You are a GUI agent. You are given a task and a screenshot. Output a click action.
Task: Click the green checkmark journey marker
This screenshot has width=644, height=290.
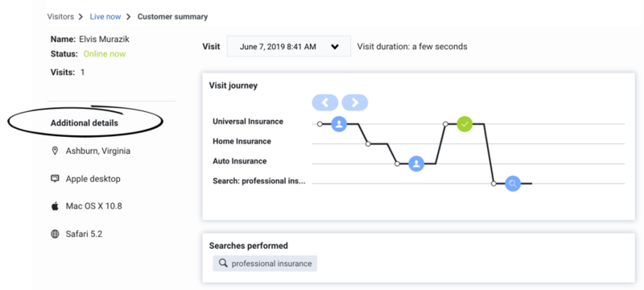click(465, 123)
